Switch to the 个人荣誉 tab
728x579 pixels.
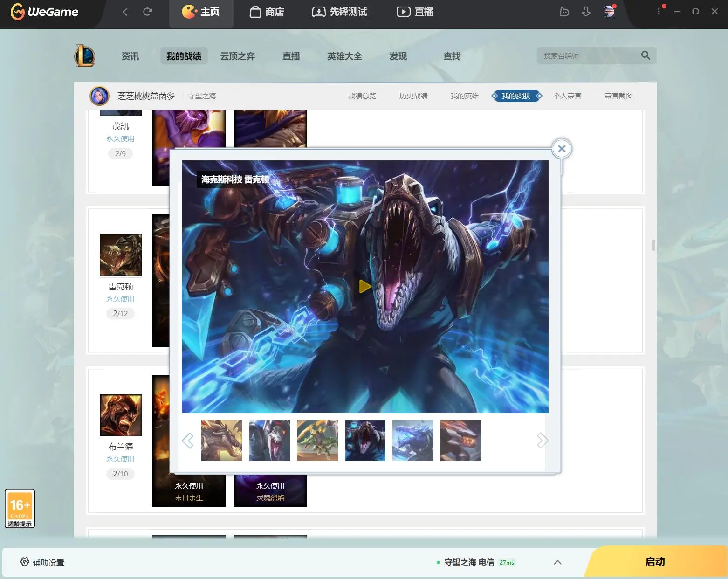(567, 96)
